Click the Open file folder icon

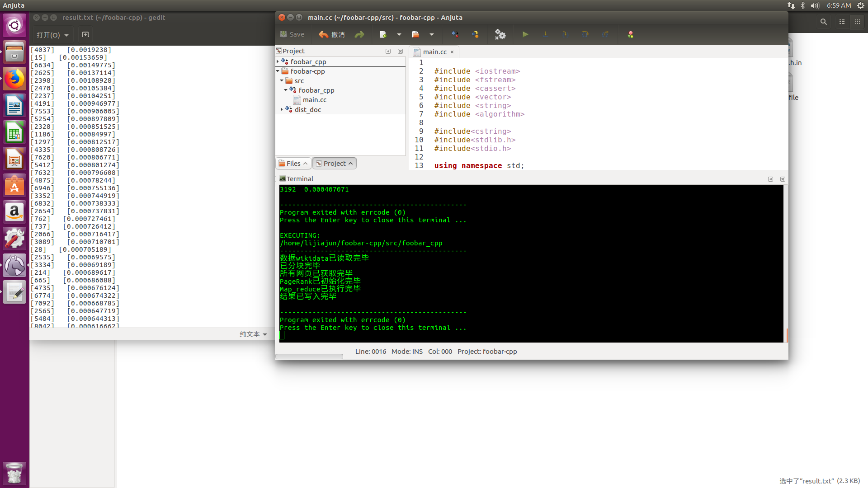click(x=415, y=34)
